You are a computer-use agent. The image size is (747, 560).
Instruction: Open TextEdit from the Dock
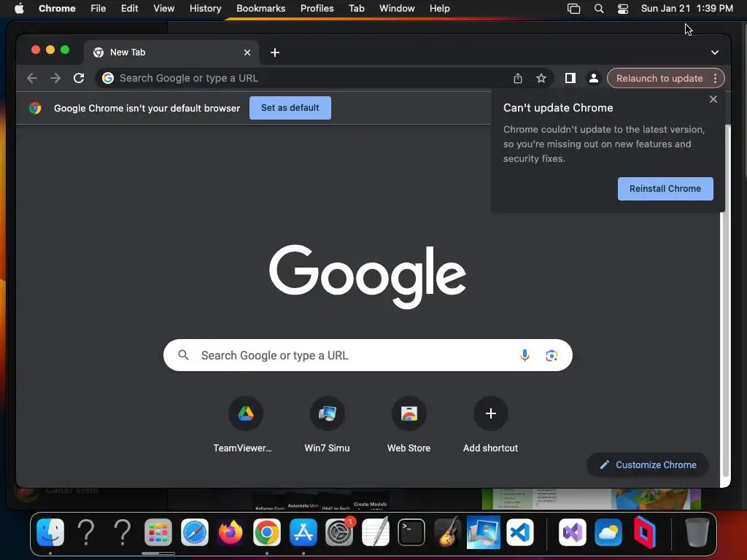click(376, 532)
